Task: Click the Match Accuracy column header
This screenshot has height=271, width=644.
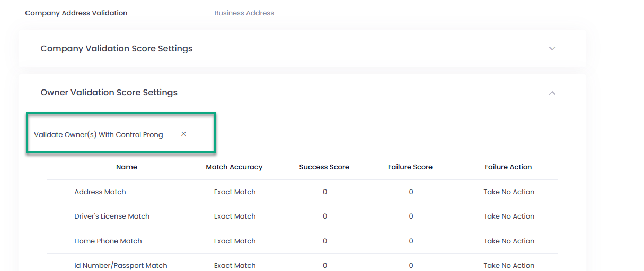Action: click(234, 167)
